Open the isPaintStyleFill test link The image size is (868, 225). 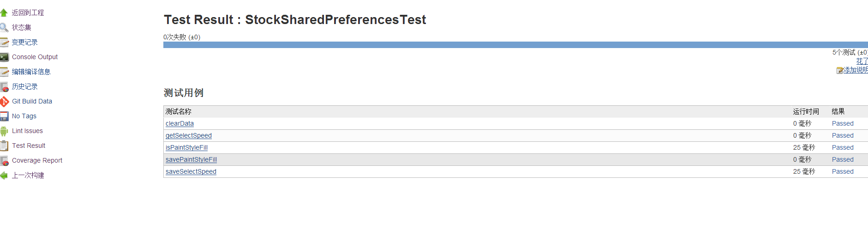click(x=186, y=147)
